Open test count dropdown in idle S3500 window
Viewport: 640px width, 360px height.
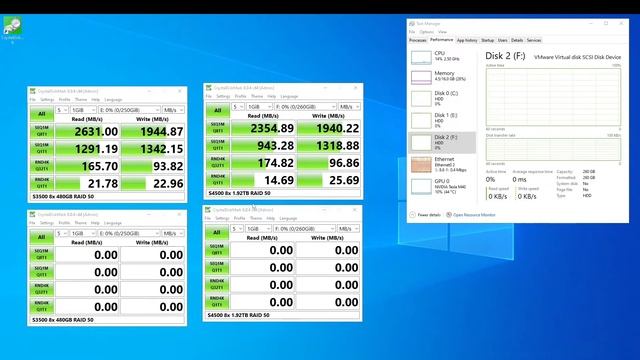tap(62, 233)
